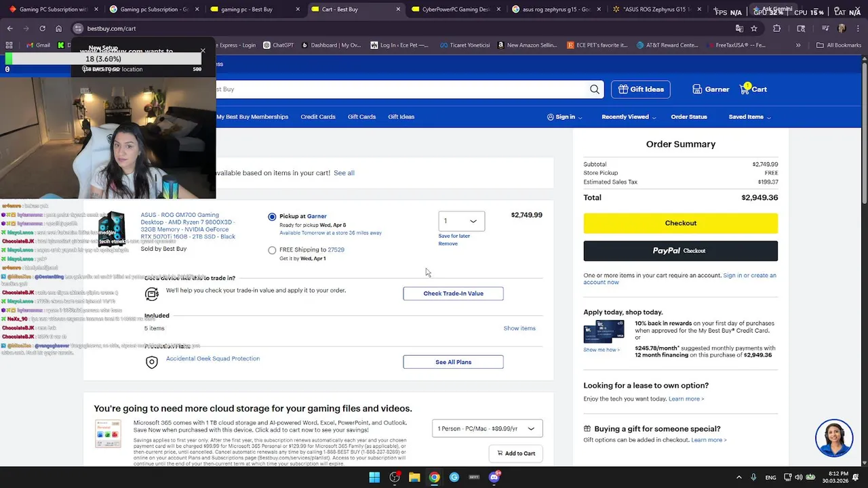Open ChatGPT bookmark
Viewport: 868px width, 488px height.
(x=278, y=45)
